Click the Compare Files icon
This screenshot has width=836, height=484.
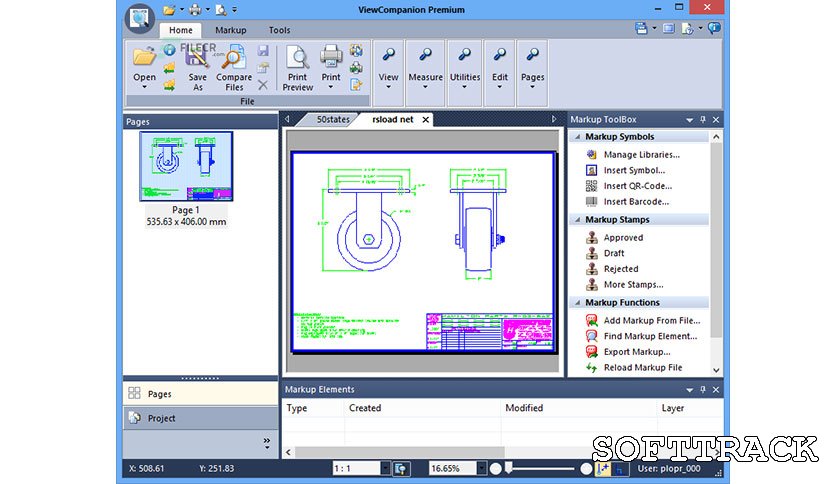[234, 58]
